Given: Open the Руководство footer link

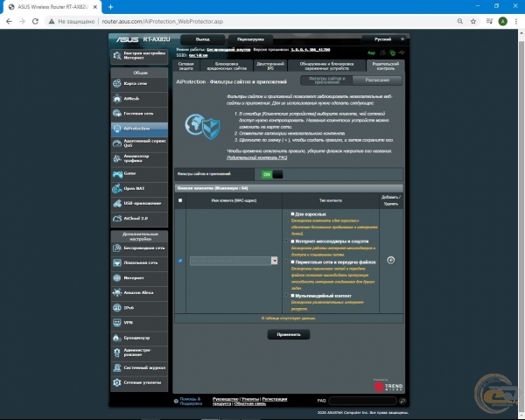Looking at the screenshot, I should pos(226,399).
